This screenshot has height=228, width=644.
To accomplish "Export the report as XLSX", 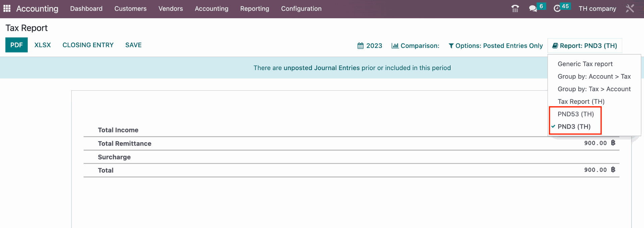I will 43,45.
